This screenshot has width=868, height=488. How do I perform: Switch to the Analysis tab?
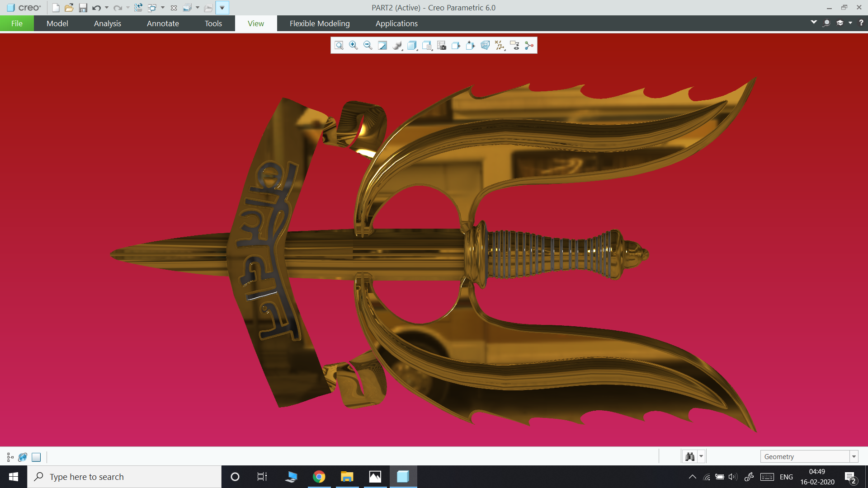pos(108,23)
